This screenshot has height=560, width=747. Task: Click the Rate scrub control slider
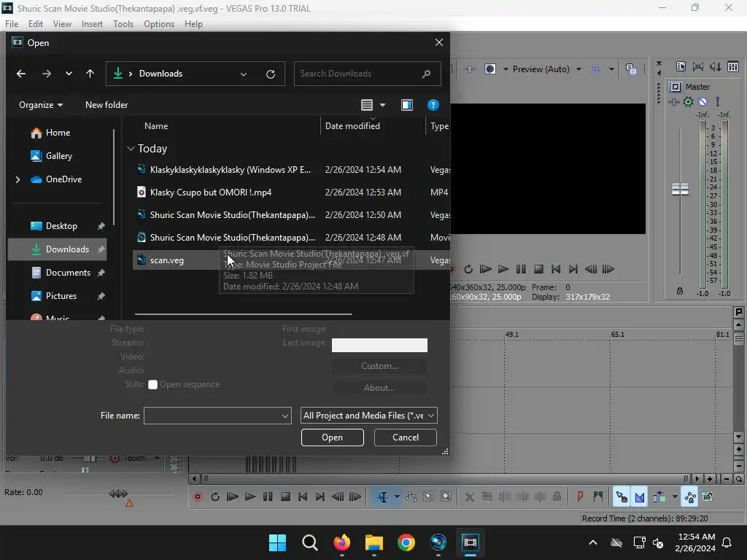118,494
